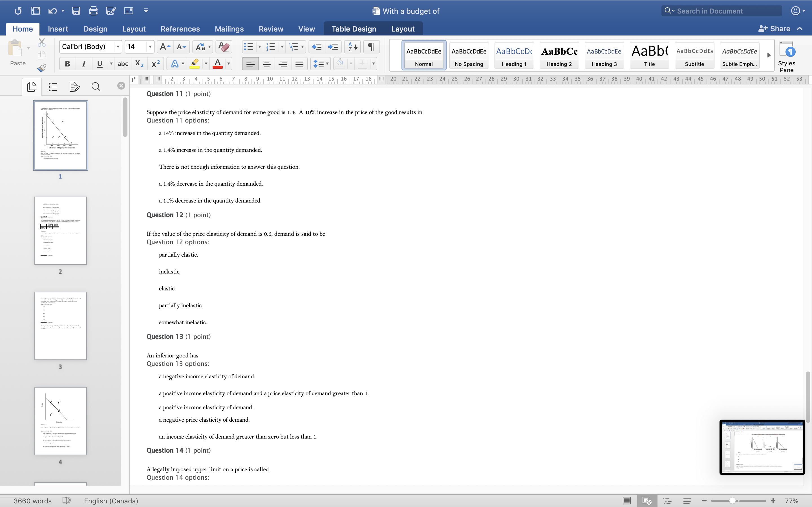The height and width of the screenshot is (507, 812).
Task: Toggle Italic formatting
Action: (x=83, y=63)
